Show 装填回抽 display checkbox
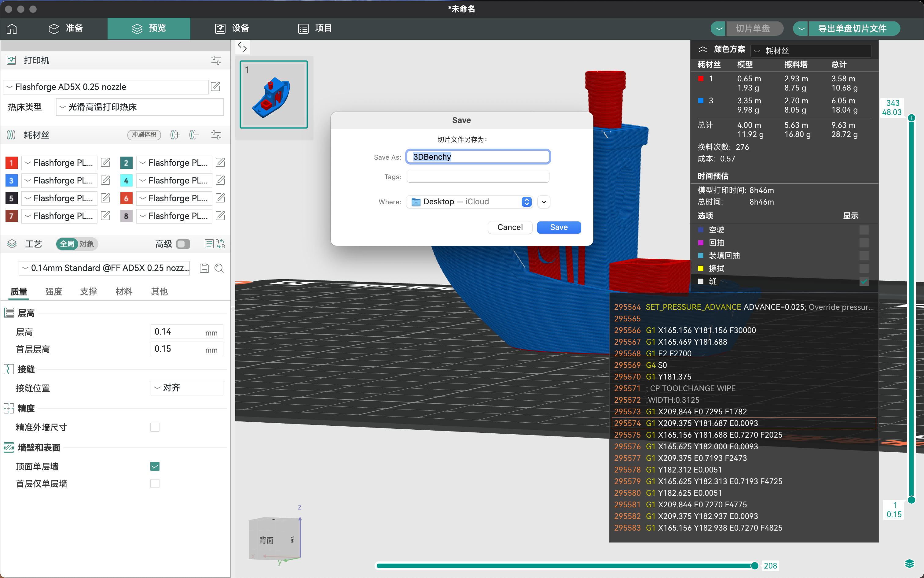 coord(864,255)
